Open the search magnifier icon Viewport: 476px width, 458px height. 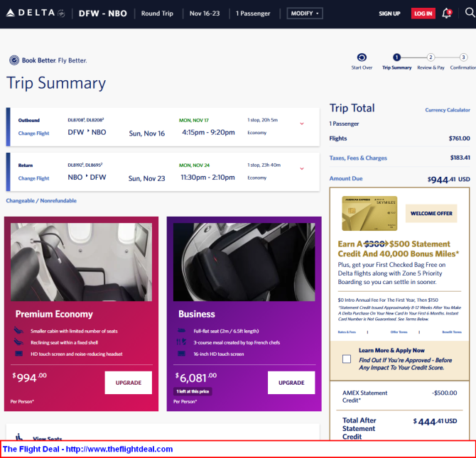pyautogui.click(x=470, y=13)
